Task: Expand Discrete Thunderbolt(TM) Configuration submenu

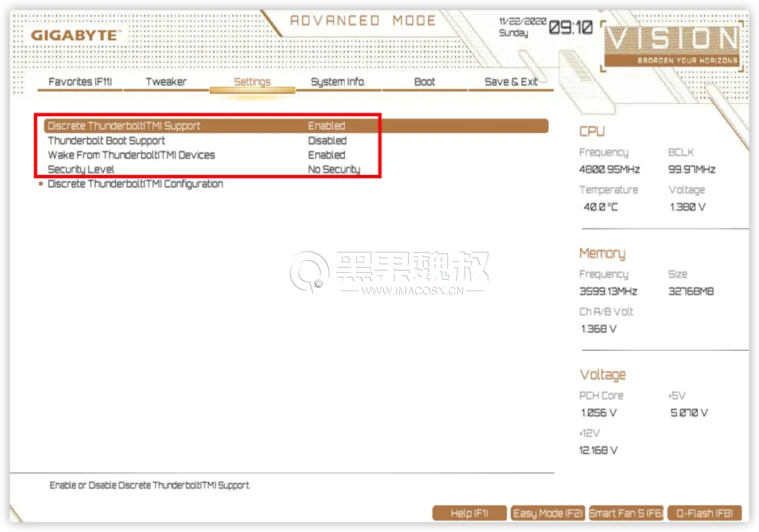Action: pyautogui.click(x=135, y=184)
